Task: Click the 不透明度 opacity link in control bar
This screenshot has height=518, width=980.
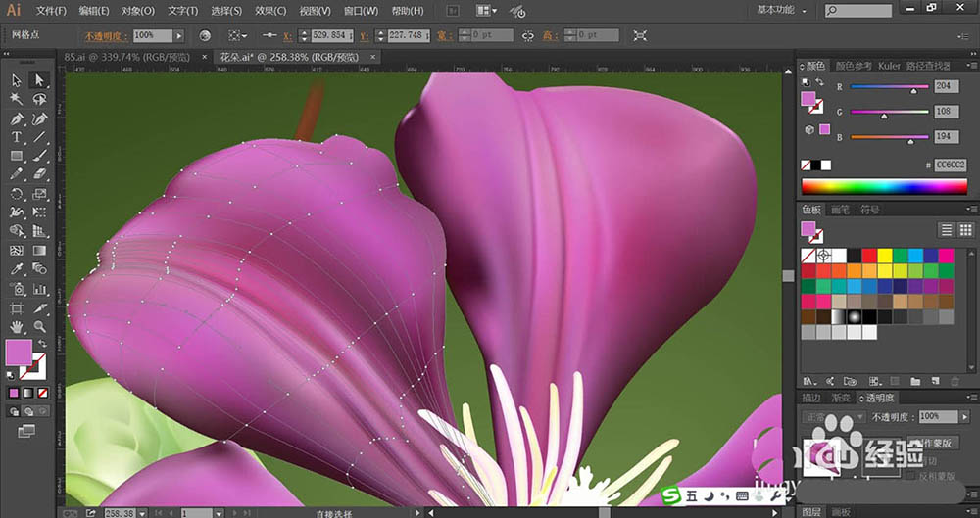Action: (106, 35)
